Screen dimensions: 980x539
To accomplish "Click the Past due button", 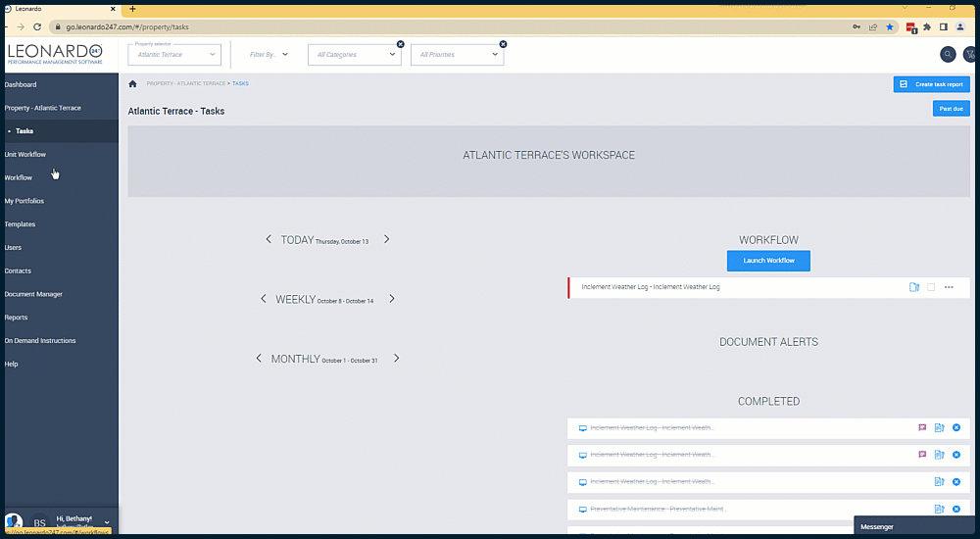I will 951,109.
